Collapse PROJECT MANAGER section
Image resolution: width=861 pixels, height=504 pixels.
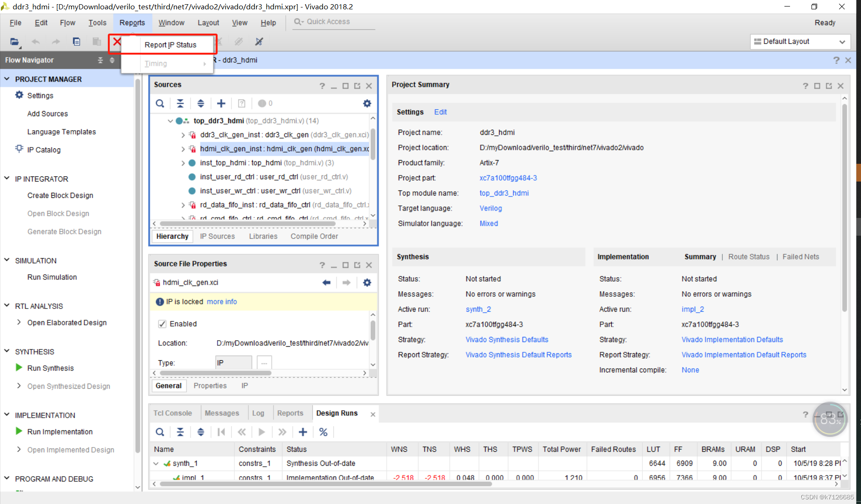point(7,79)
